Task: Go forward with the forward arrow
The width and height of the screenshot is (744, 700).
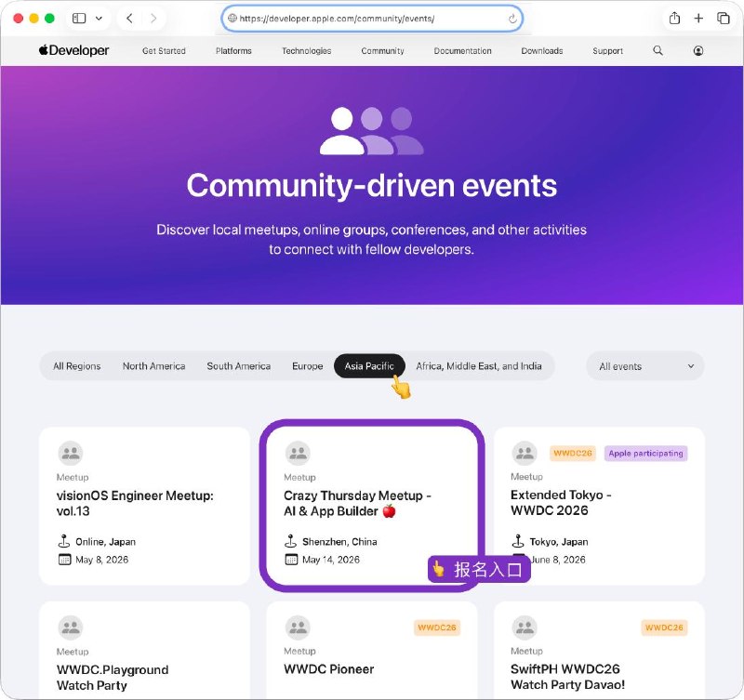Action: pyautogui.click(x=153, y=19)
